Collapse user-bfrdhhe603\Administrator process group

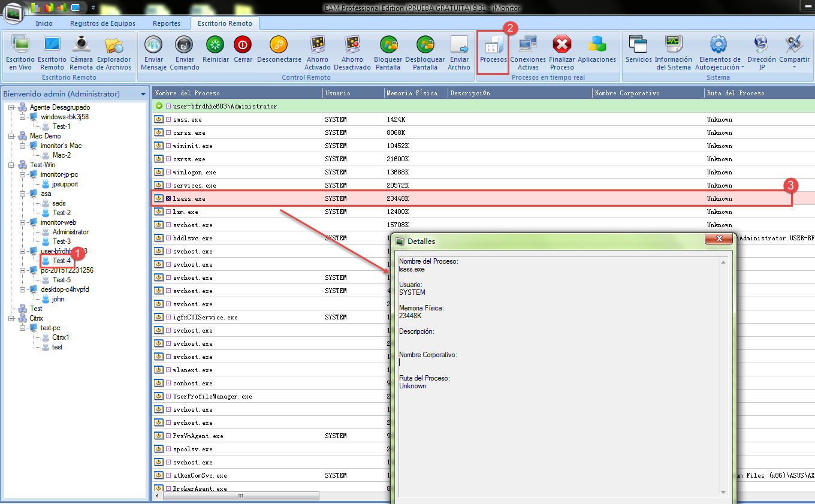click(x=159, y=106)
